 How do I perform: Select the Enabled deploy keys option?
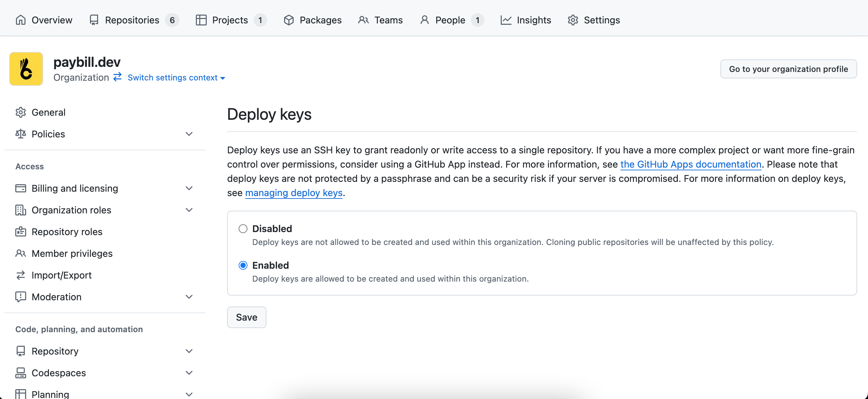pos(243,265)
